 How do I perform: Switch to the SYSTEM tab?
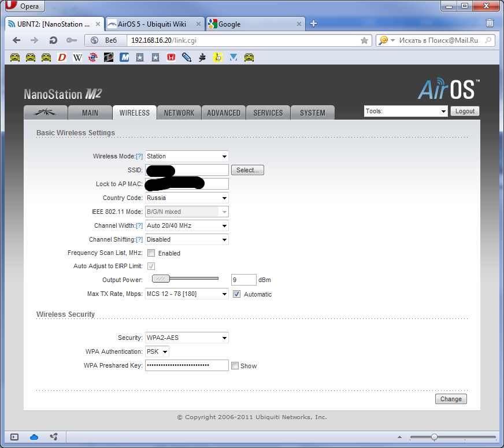(x=313, y=113)
